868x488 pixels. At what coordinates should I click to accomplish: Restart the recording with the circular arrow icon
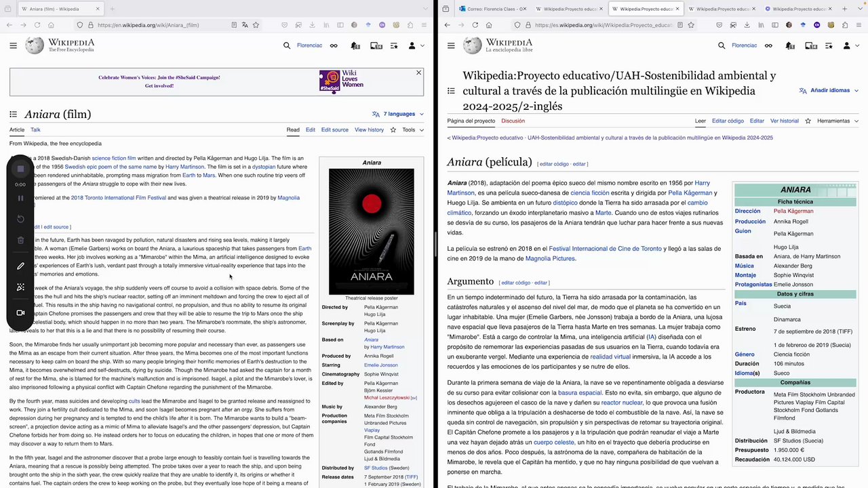pyautogui.click(x=20, y=219)
